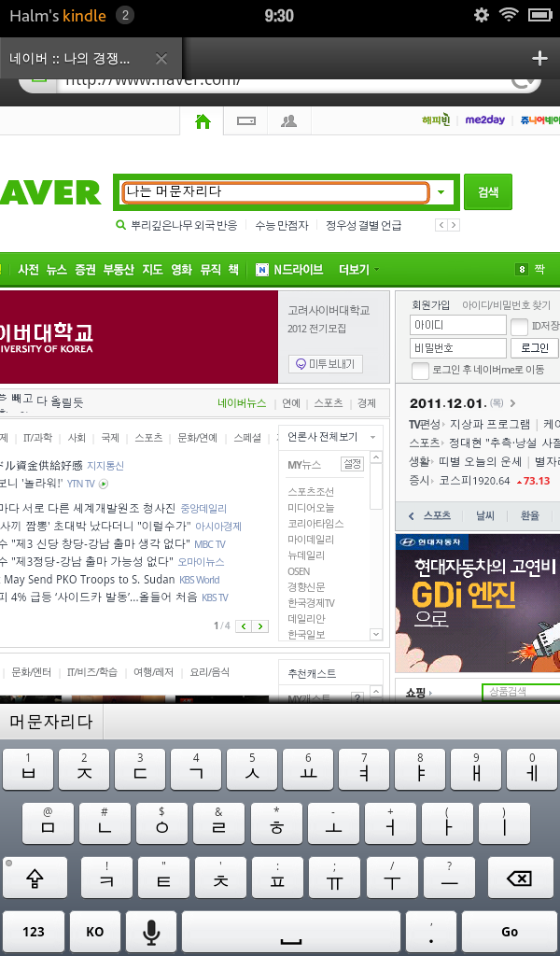Expand 더보기 menu dropdown
The height and width of the screenshot is (956, 560).
[359, 270]
